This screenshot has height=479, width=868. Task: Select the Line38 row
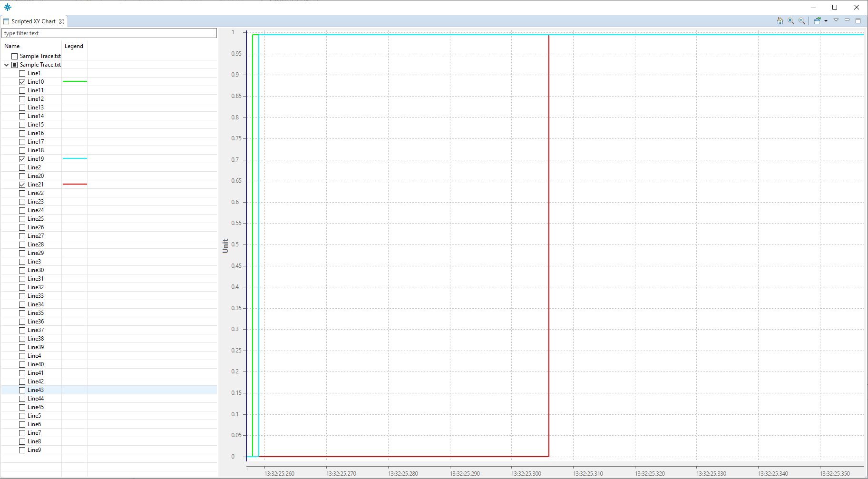pyautogui.click(x=36, y=339)
